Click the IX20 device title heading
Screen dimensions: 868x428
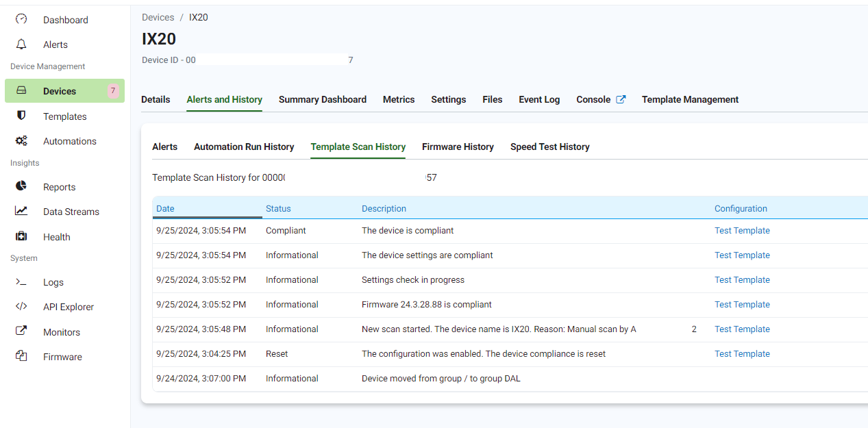click(x=159, y=39)
